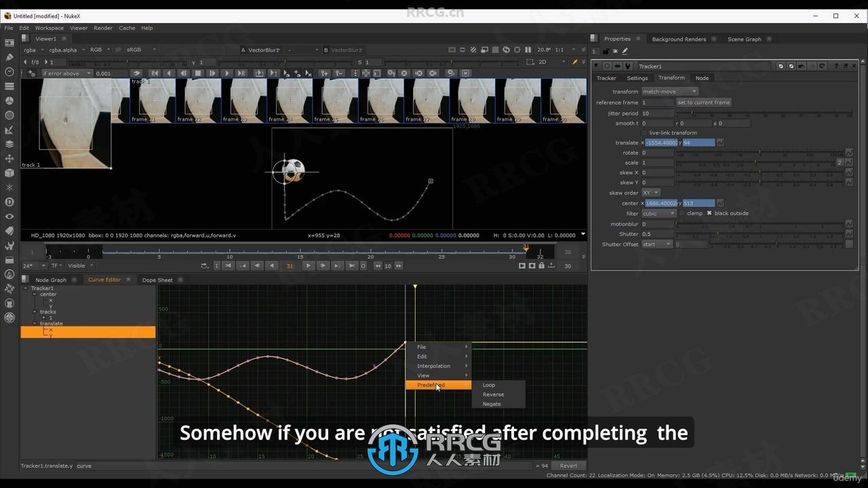Screen dimensions: 868x488
Task: Open the animation menu for center
Action: click(x=720, y=203)
